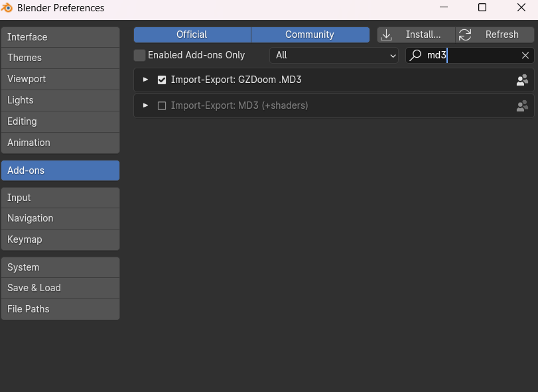Click the Import-Export: MD3 (+shaders) label
This screenshot has height=392, width=538.
click(x=239, y=105)
